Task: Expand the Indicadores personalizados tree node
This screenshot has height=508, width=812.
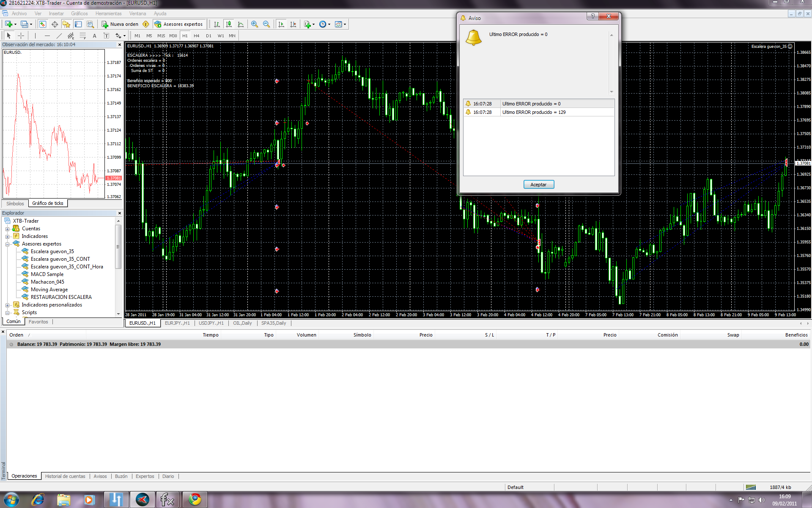Action: (7, 305)
